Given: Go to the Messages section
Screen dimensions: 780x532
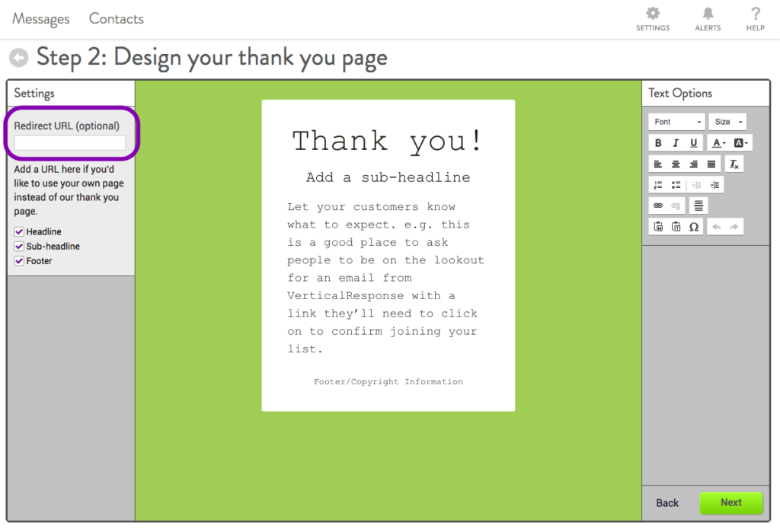Looking at the screenshot, I should point(40,18).
